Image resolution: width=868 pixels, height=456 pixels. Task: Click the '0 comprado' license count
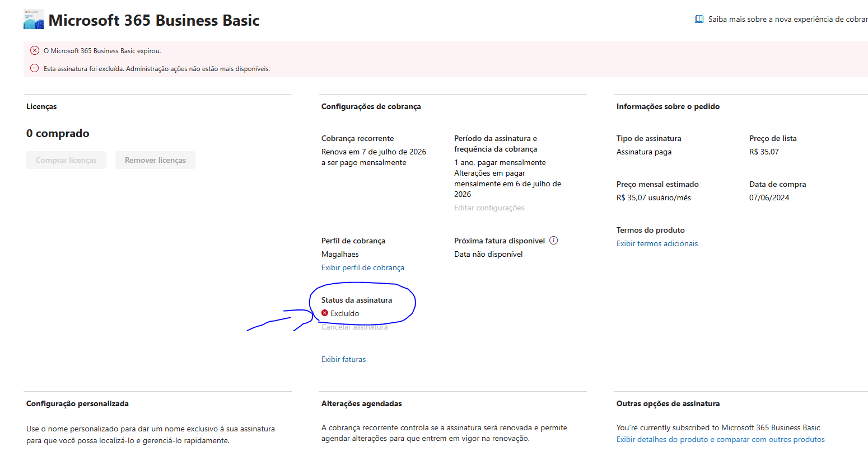click(58, 133)
